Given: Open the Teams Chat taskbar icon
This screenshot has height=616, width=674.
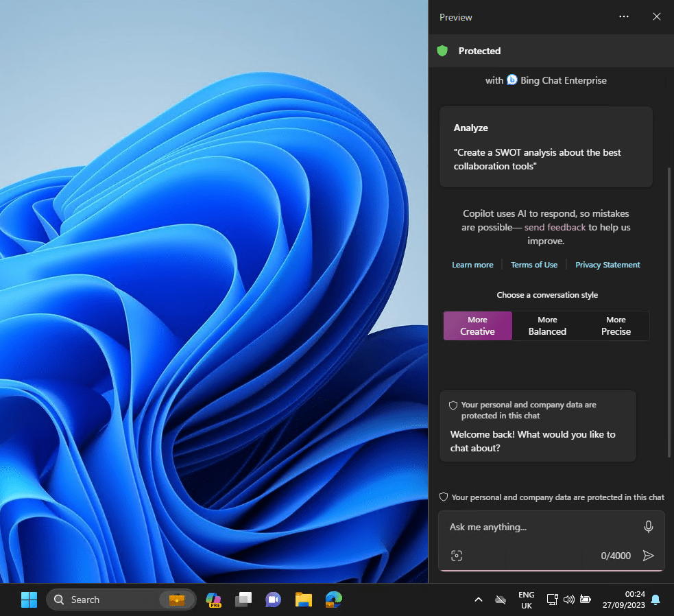Looking at the screenshot, I should tap(274, 600).
